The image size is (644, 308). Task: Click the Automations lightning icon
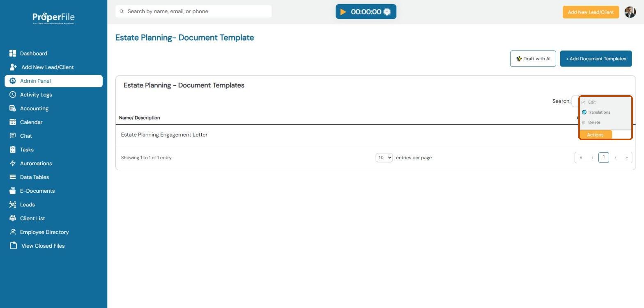13,163
